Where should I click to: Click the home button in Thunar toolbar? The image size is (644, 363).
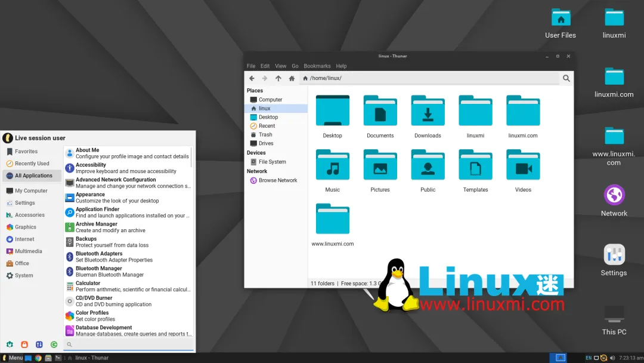pos(292,78)
